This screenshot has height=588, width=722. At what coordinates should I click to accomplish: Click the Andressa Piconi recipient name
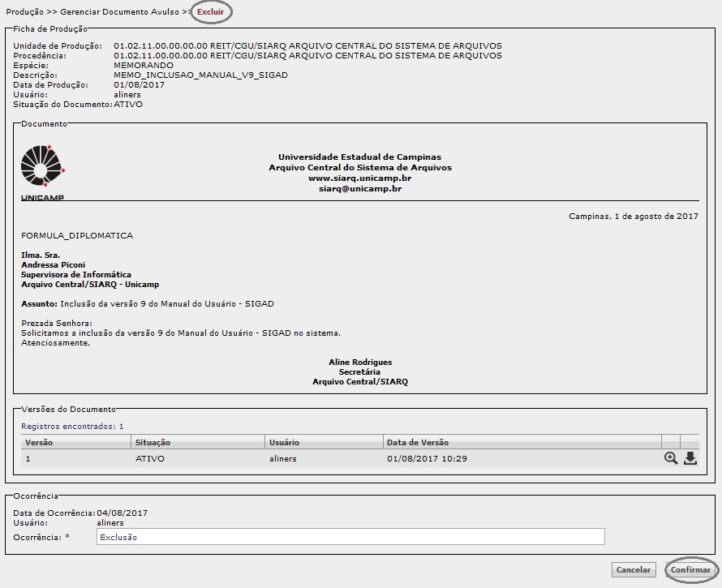click(53, 264)
